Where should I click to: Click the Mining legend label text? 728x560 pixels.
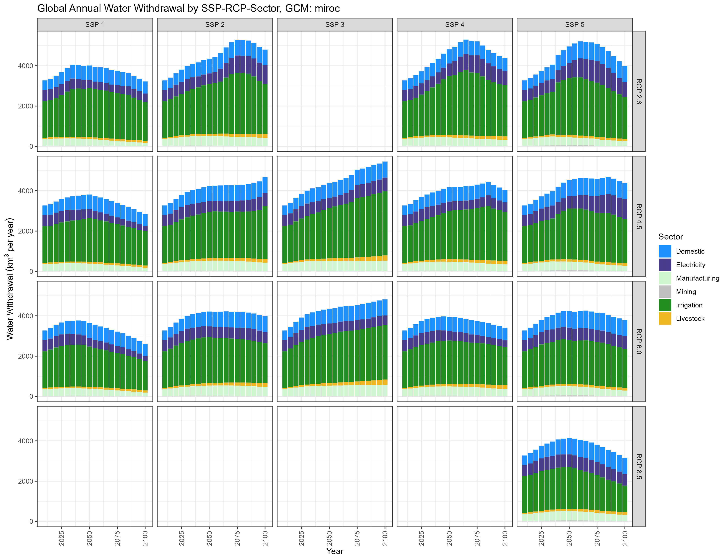(686, 292)
